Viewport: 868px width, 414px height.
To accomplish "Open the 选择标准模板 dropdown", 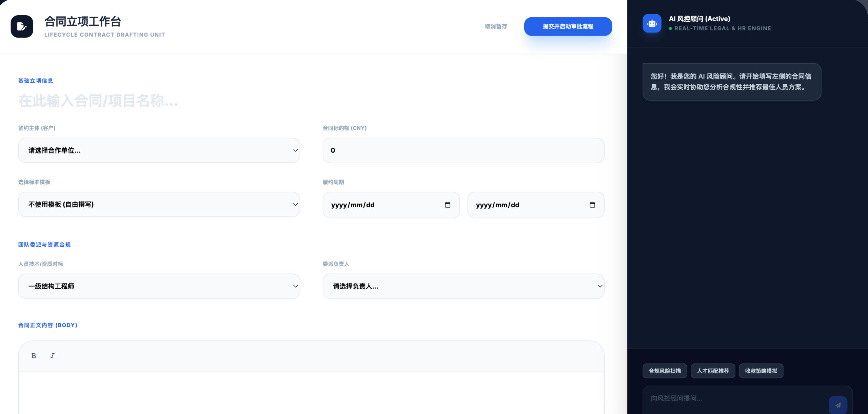I will (159, 204).
